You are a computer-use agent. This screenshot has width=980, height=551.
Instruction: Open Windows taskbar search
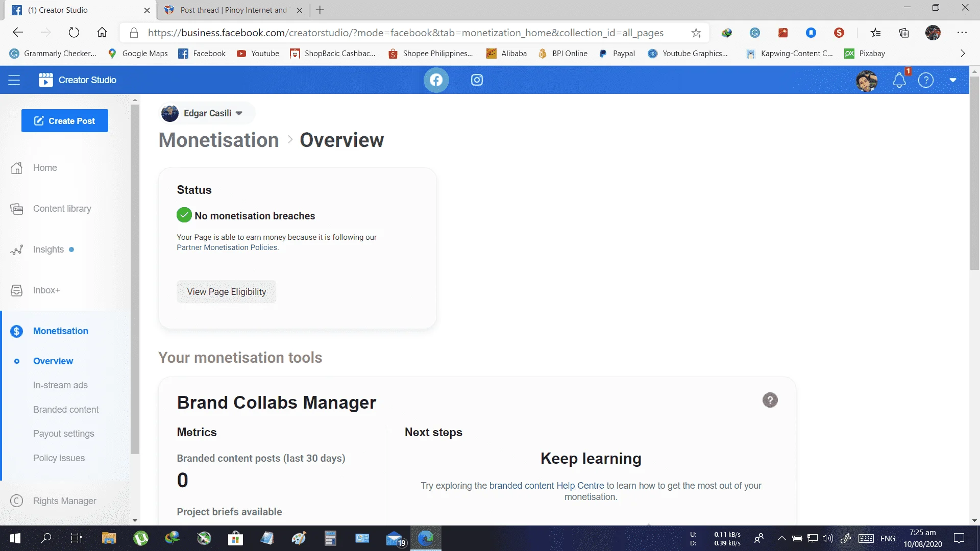pos(46,538)
